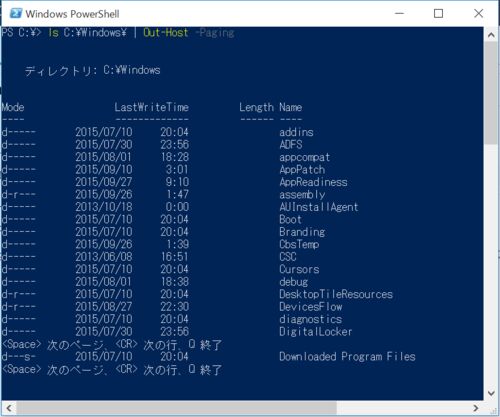
Task: Click the horizontal scrollbar thumb
Action: pos(177,408)
